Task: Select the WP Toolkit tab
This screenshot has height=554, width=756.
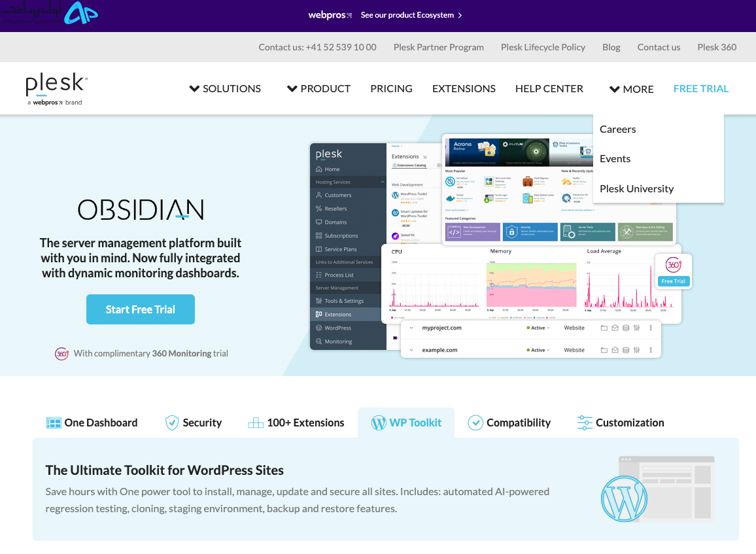Action: pos(406,423)
